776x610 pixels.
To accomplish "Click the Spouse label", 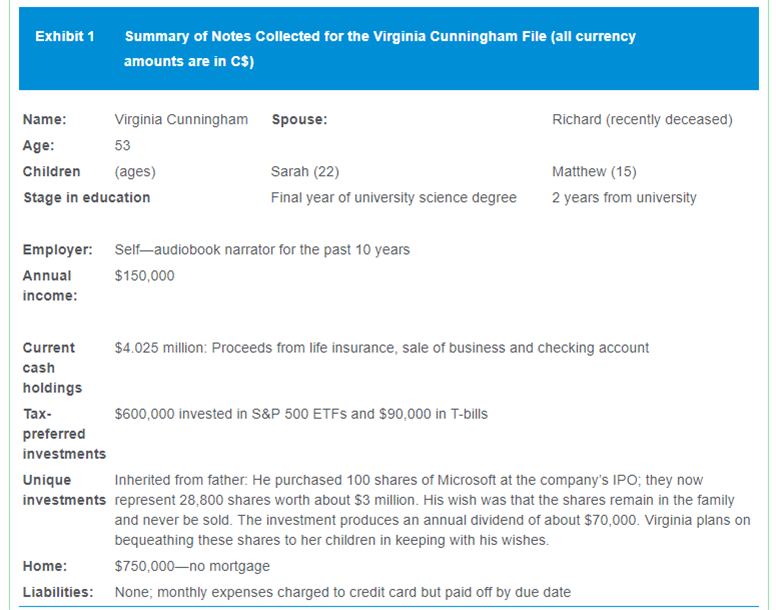I will coord(299,120).
